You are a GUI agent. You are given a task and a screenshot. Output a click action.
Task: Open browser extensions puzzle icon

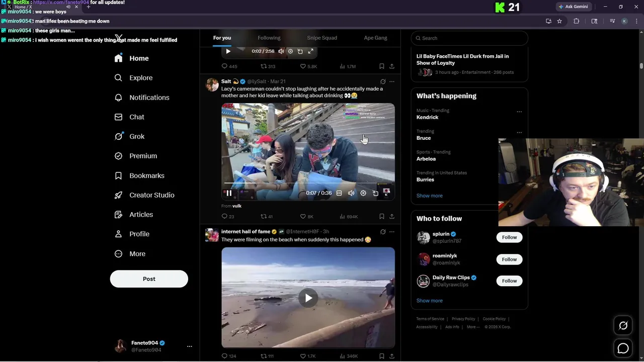tap(577, 21)
